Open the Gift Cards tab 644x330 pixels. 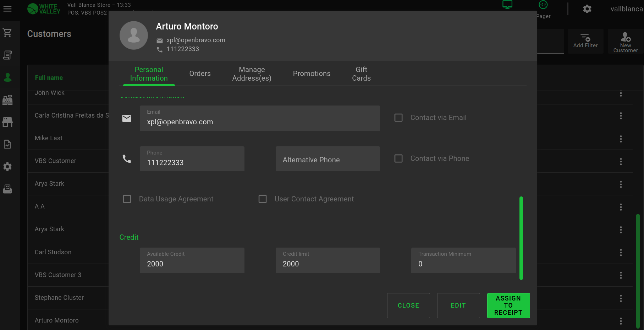tap(361, 74)
